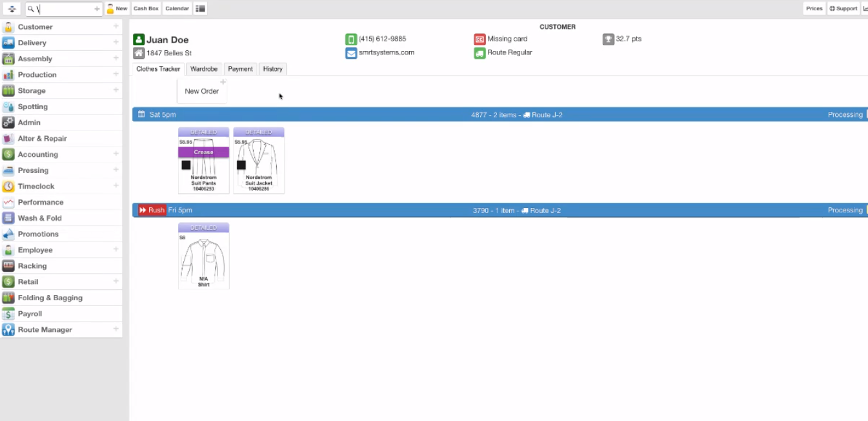868x421 pixels.
Task: Open the Wash & Fold module
Action: pos(8,218)
